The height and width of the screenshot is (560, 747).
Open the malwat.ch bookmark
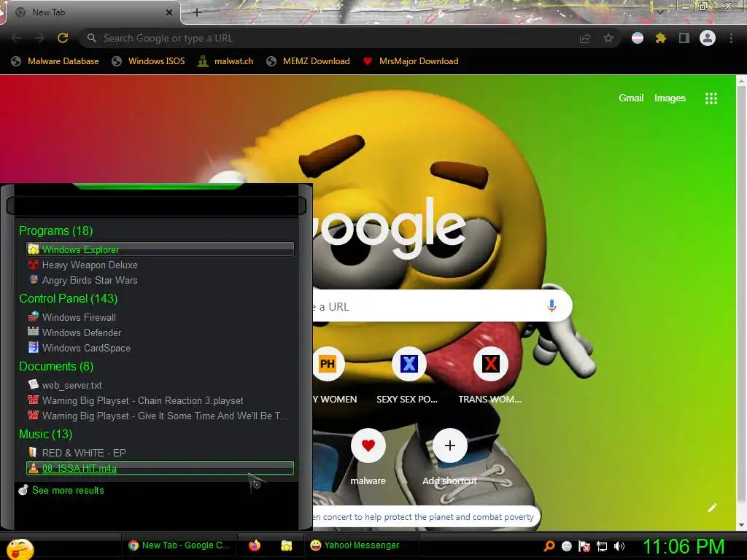coord(225,61)
